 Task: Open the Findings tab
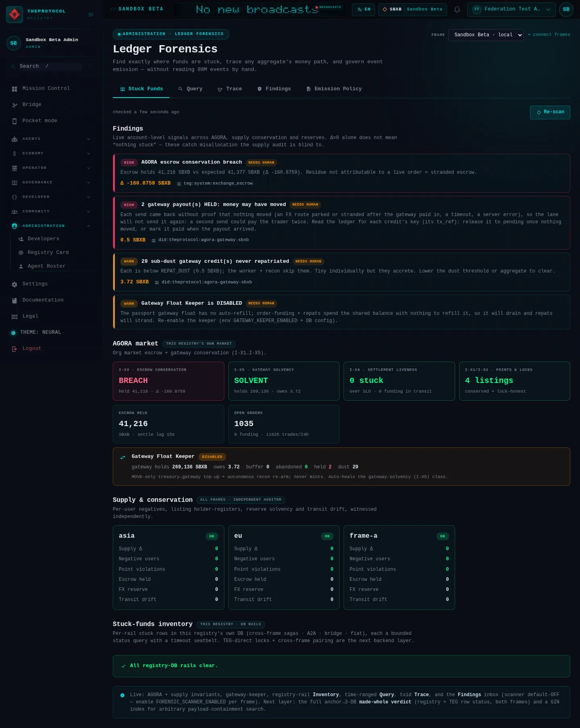tap(274, 89)
